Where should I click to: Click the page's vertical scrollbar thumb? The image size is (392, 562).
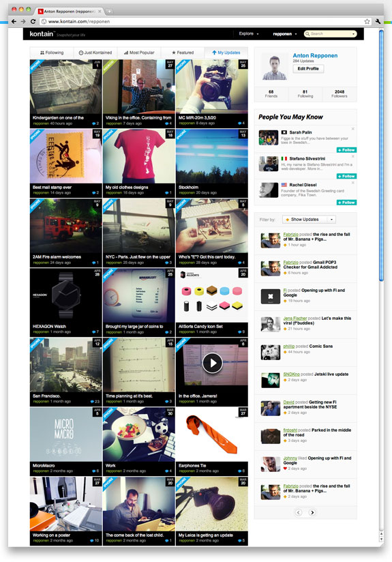[x=381, y=156]
